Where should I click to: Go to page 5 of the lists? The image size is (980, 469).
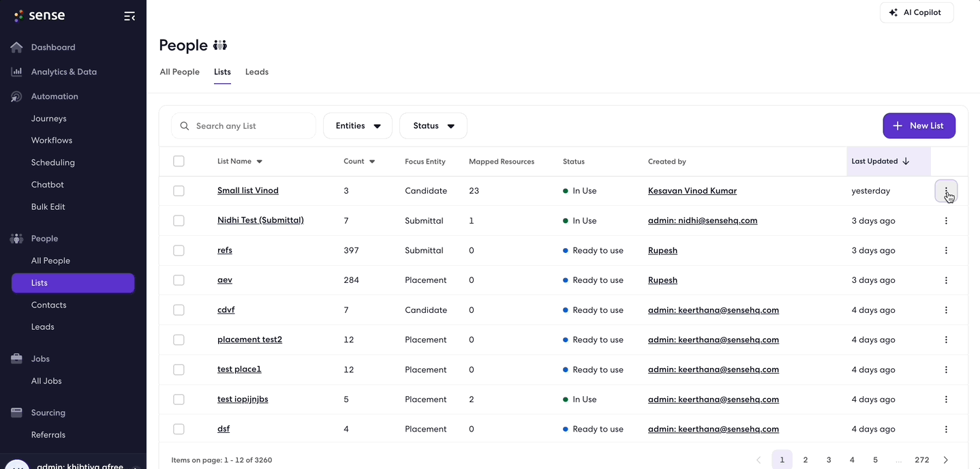[876, 460]
